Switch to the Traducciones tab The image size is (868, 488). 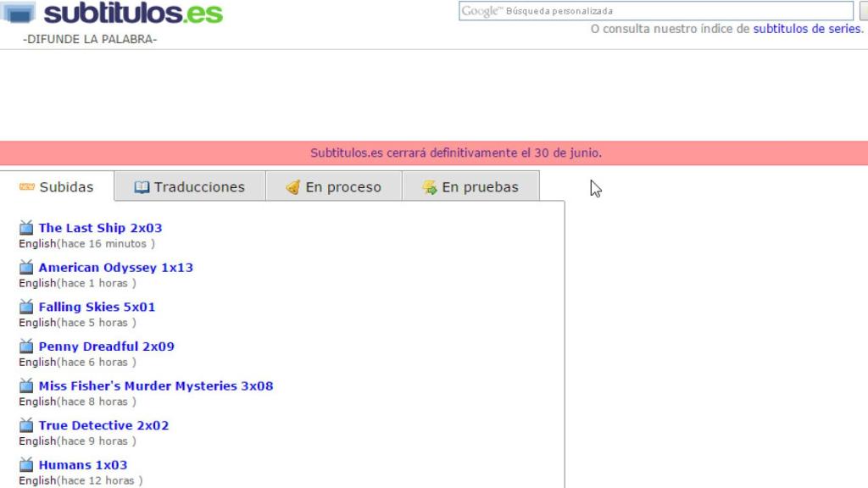[190, 187]
